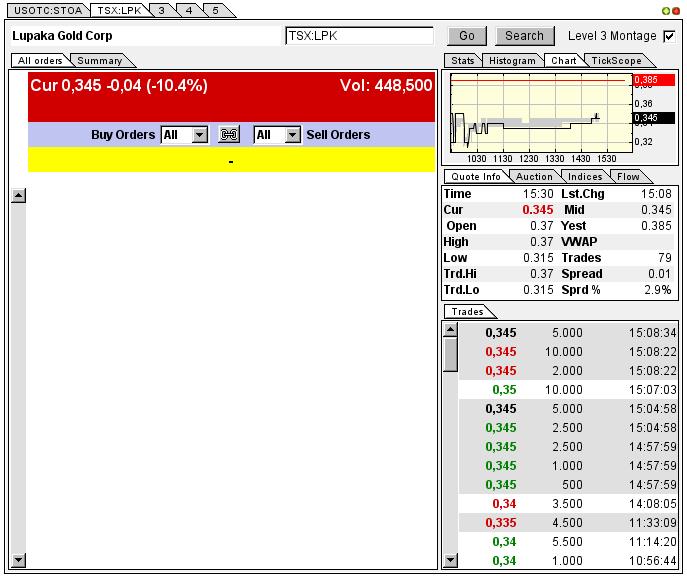Click the Search button
This screenshot has height=577, width=687.
524,36
